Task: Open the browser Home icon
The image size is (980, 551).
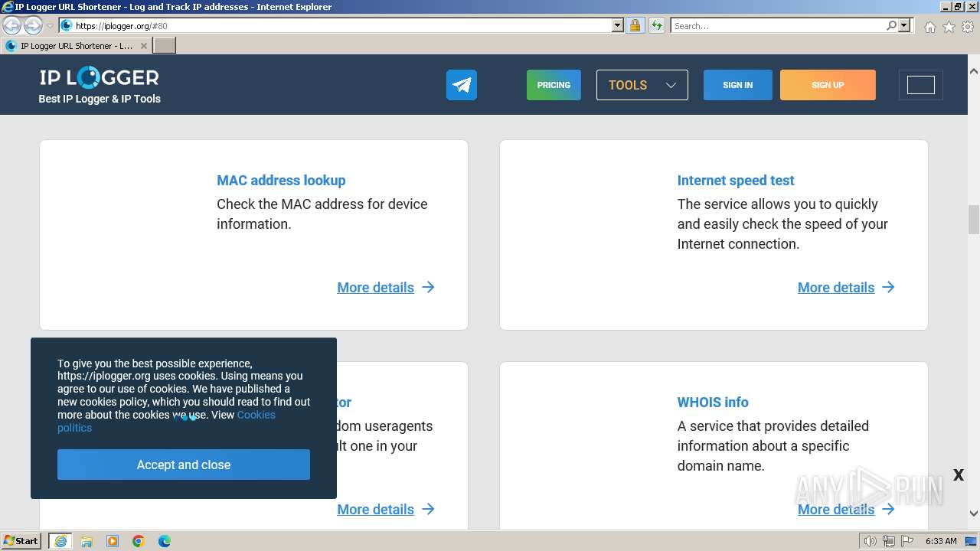Action: pos(929,27)
